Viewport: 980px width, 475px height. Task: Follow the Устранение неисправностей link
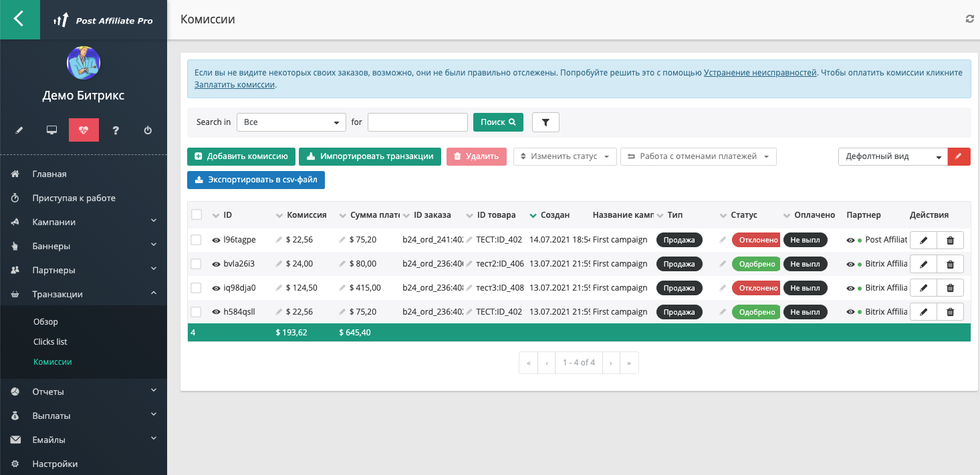[x=760, y=73]
